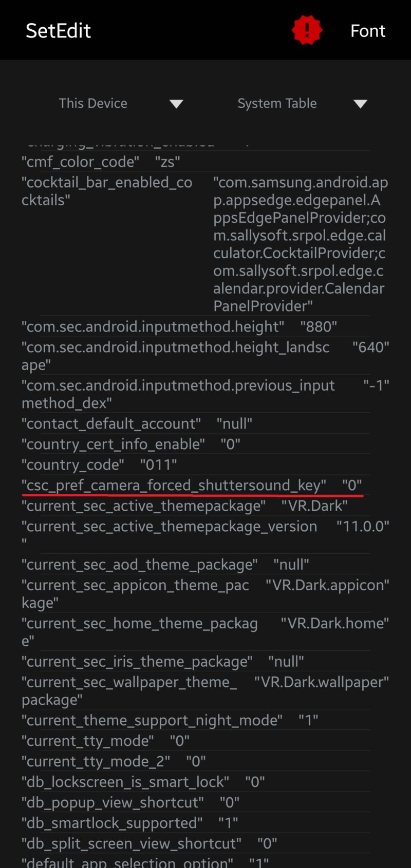This screenshot has height=868, width=411.
Task: Tap the SetEdit app title
Action: pos(58,31)
